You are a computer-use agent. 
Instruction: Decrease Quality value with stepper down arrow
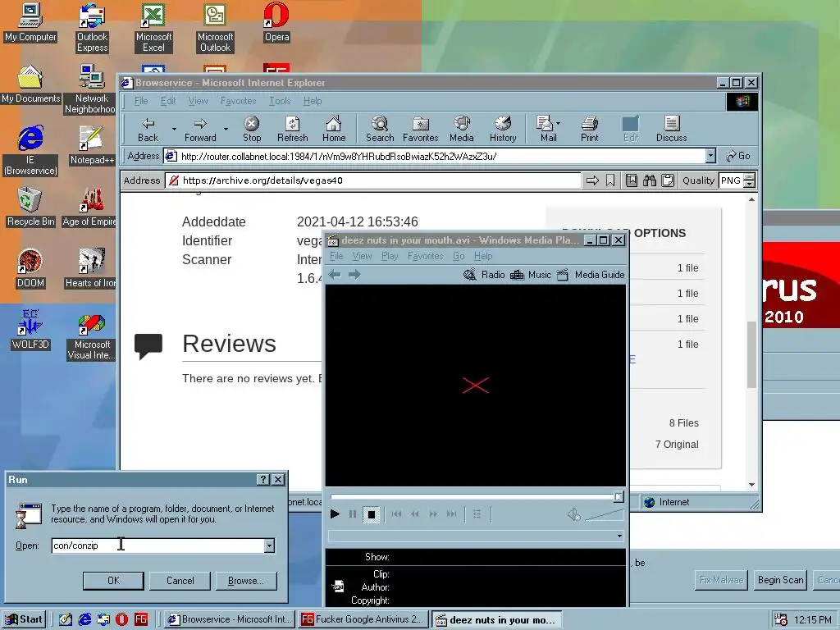pos(750,185)
